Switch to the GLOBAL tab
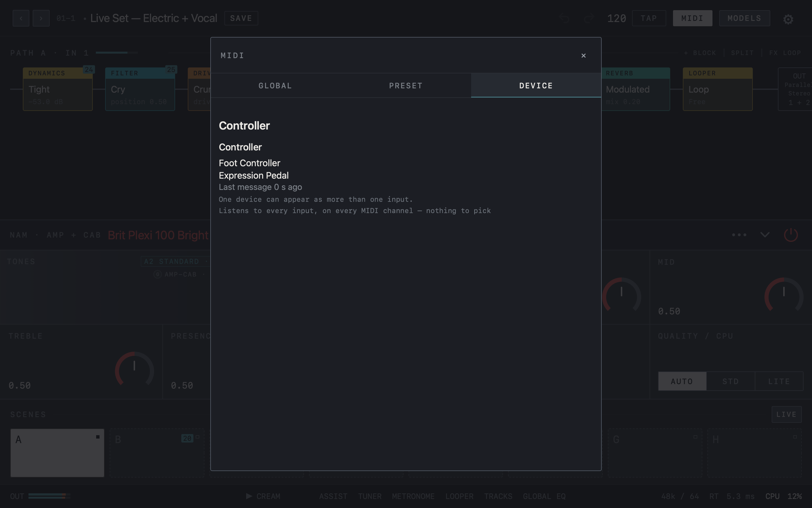The image size is (812, 508). (x=275, y=86)
